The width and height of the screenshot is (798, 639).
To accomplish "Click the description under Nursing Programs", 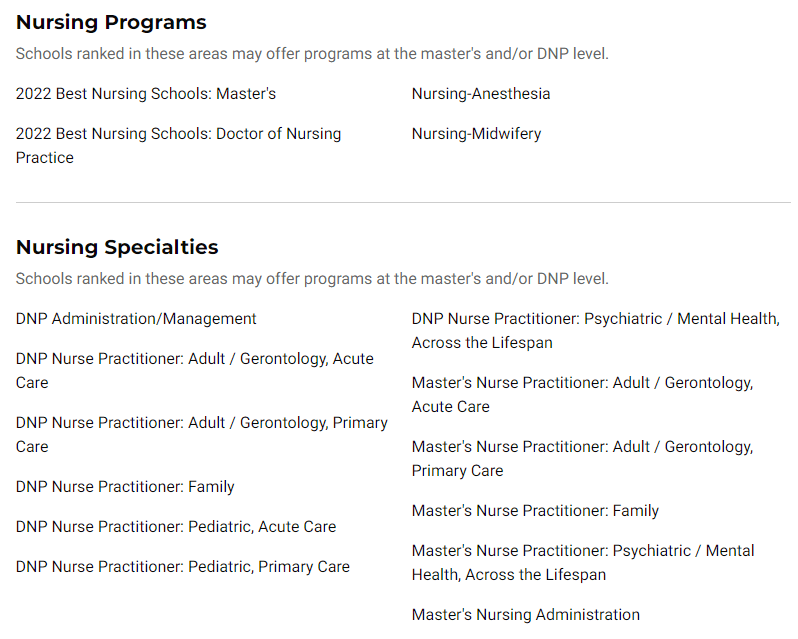I will pyautogui.click(x=312, y=54).
